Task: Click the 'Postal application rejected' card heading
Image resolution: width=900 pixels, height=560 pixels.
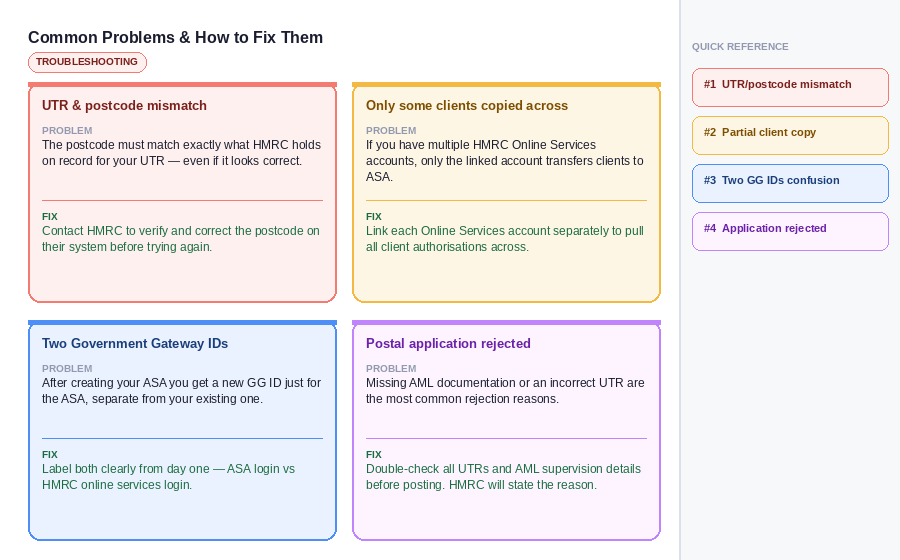Action: [448, 344]
